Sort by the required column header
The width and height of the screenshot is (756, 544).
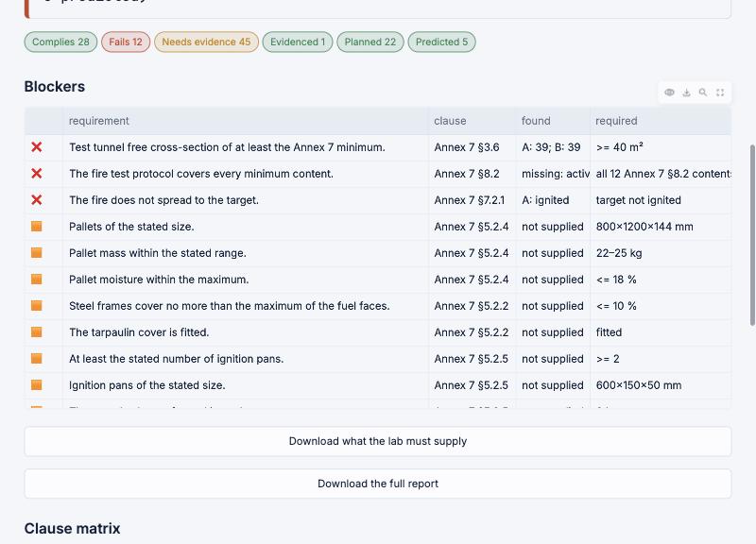click(x=661, y=121)
